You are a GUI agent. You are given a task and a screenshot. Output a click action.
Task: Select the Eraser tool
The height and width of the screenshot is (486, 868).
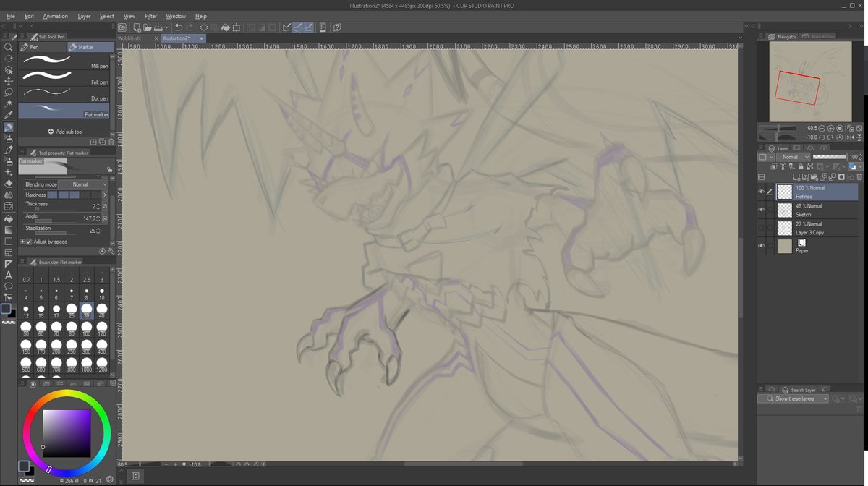pyautogui.click(x=9, y=184)
